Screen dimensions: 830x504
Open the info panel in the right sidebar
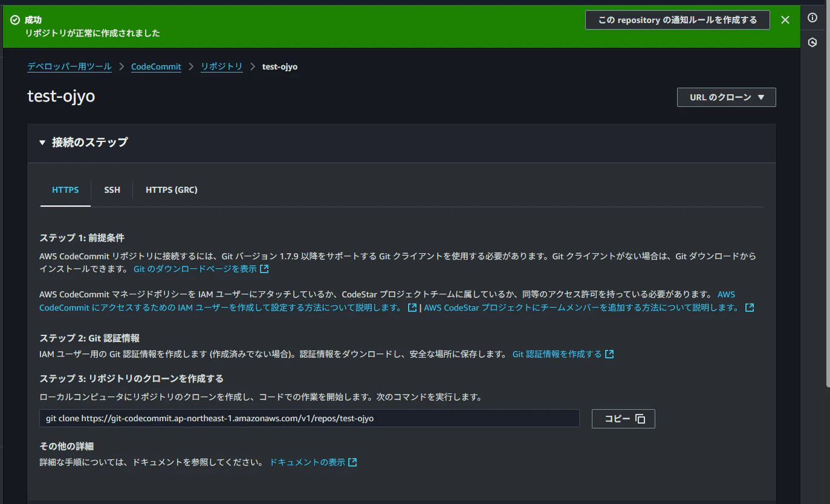(x=813, y=18)
